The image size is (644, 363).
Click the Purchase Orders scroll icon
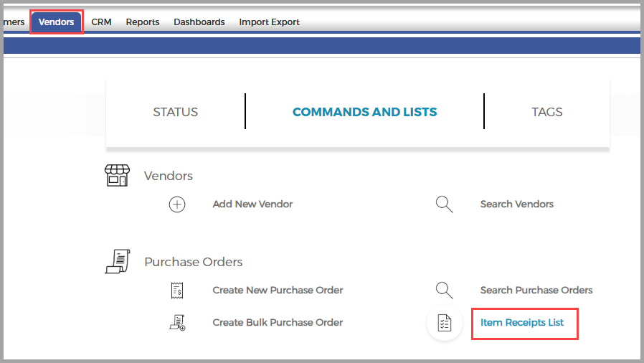point(118,261)
